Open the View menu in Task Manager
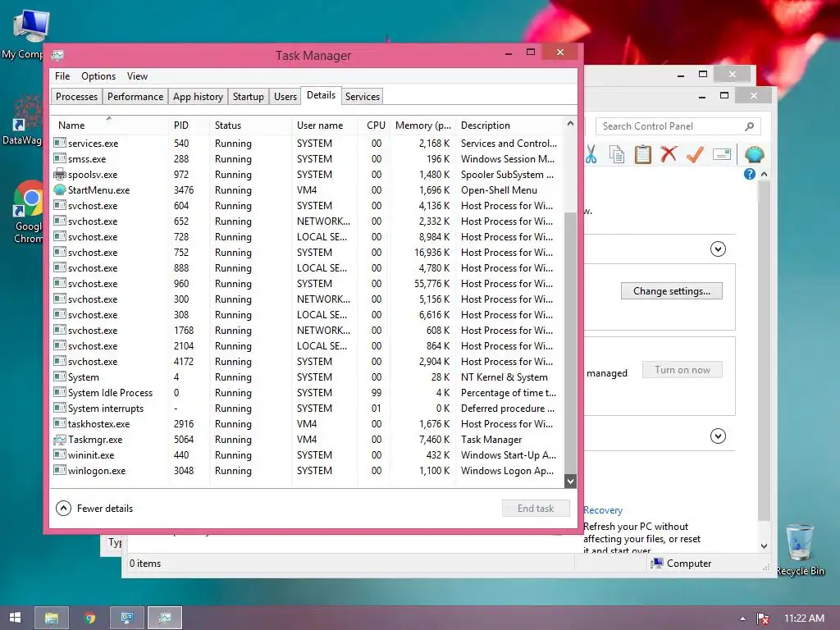Screen dimensions: 840x630 pyautogui.click(x=137, y=76)
